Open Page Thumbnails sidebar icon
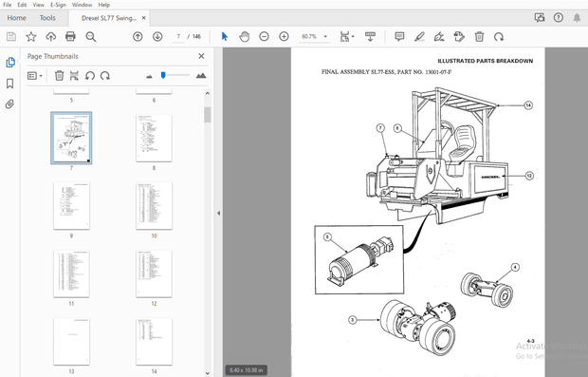Screen dimensions: 588x377 (x=10, y=62)
